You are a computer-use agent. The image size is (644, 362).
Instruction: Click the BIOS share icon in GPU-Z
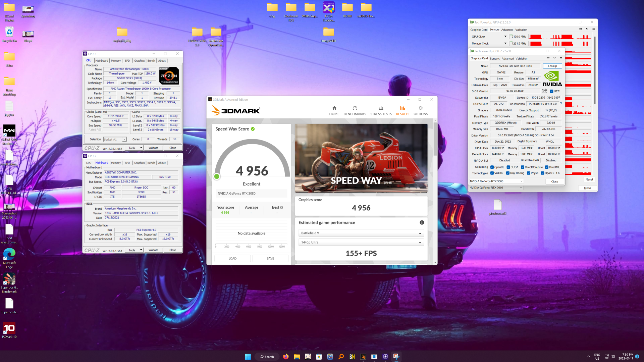coord(544,91)
